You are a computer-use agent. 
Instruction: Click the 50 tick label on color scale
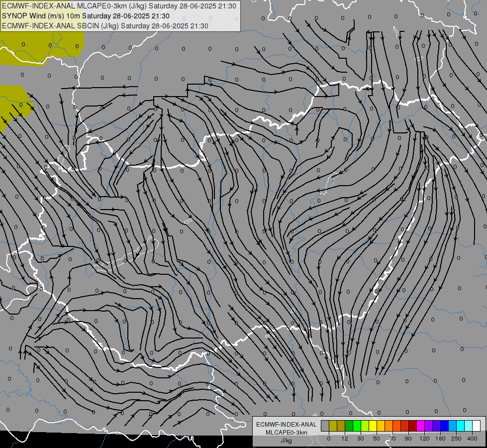coord(377,439)
